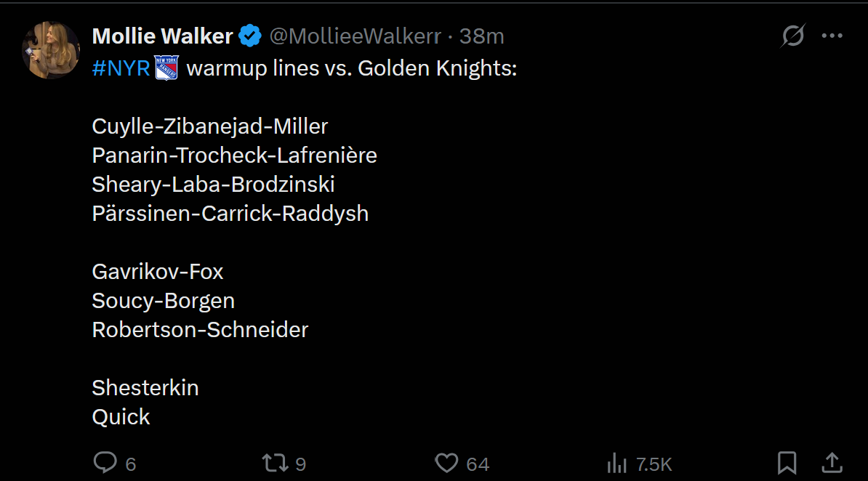This screenshot has height=481, width=868.
Task: Click the Cuylle-Zibanejad-Miller line of text
Action: (209, 126)
